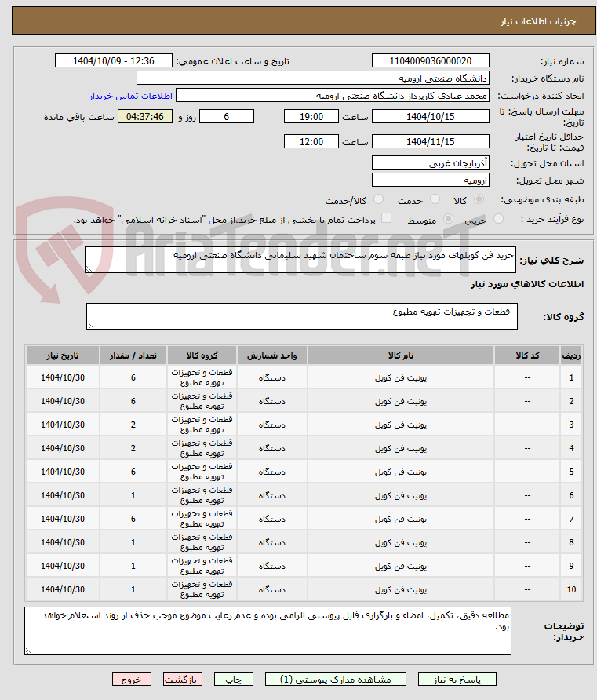Click یونیت فن کویل in row 10
Viewport: 597px width, 700px height.
(401, 589)
